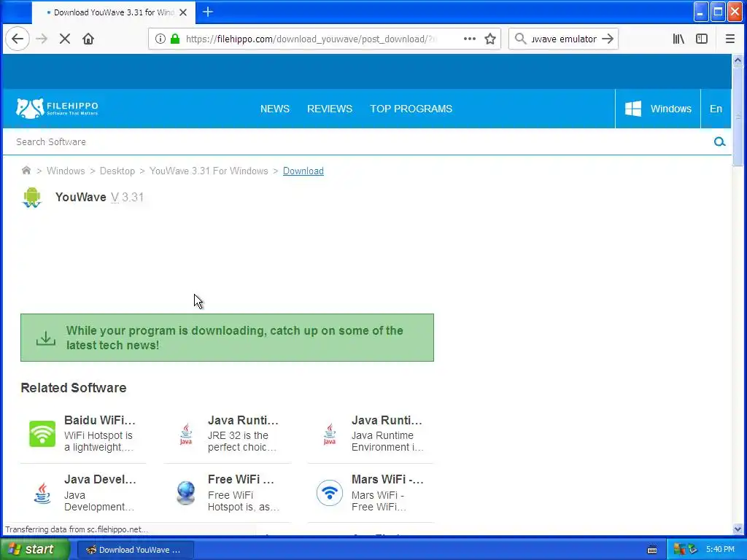Click the system tray clock 5:40 PM
Viewport: 747px width, 560px height.
pyautogui.click(x=720, y=550)
